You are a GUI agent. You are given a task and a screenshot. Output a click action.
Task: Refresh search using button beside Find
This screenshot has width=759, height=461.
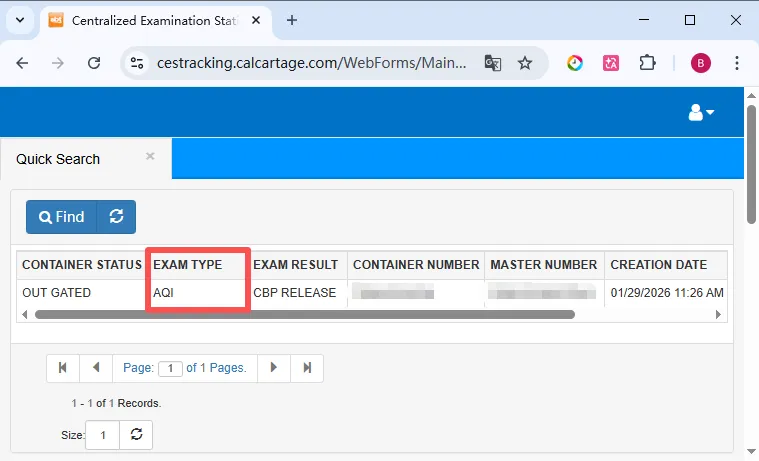[x=116, y=217]
